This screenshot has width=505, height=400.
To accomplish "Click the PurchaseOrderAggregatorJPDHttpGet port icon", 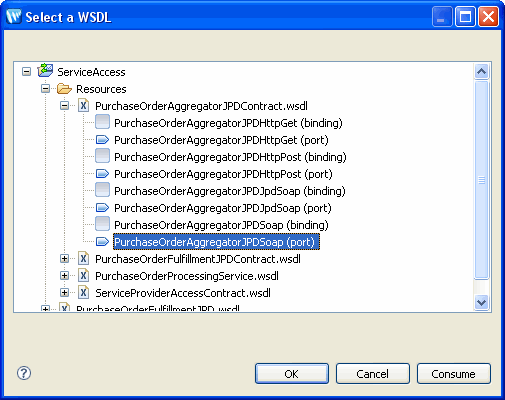I will click(102, 139).
